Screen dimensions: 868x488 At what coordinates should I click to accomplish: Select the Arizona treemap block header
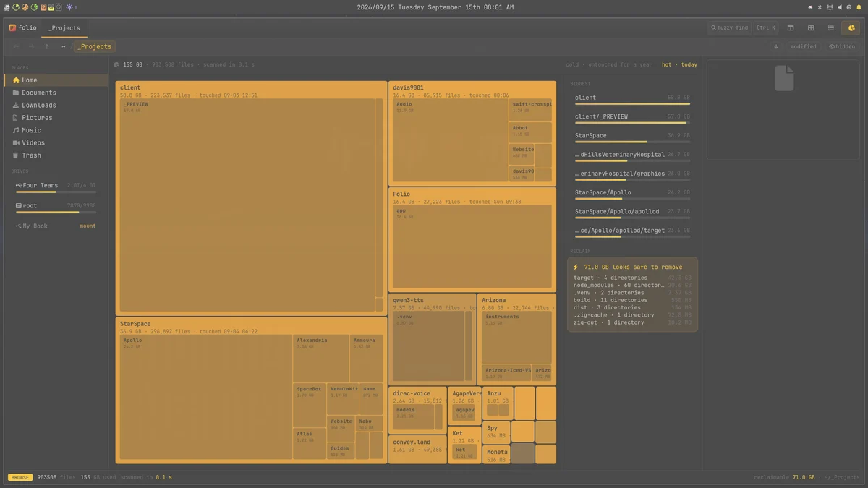[x=516, y=304]
